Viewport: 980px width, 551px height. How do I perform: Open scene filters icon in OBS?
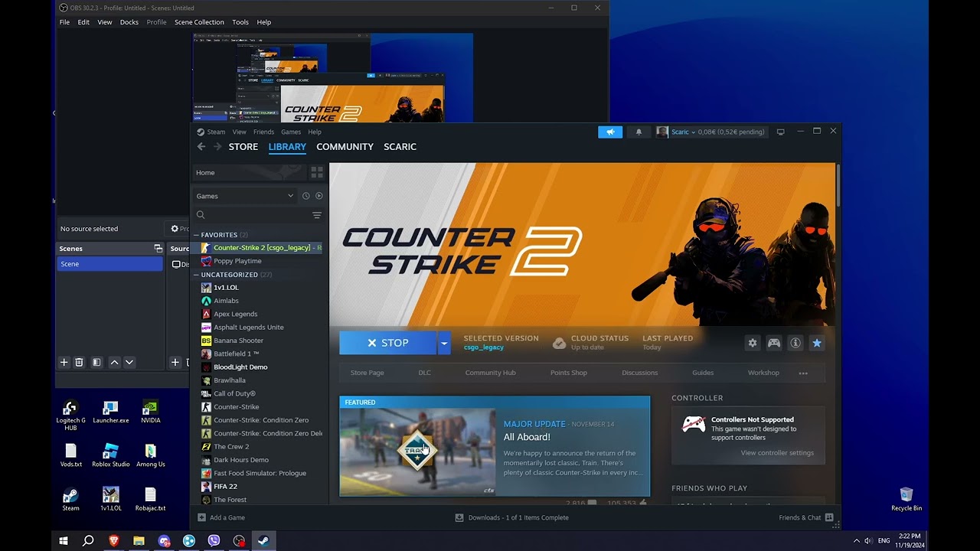(96, 362)
